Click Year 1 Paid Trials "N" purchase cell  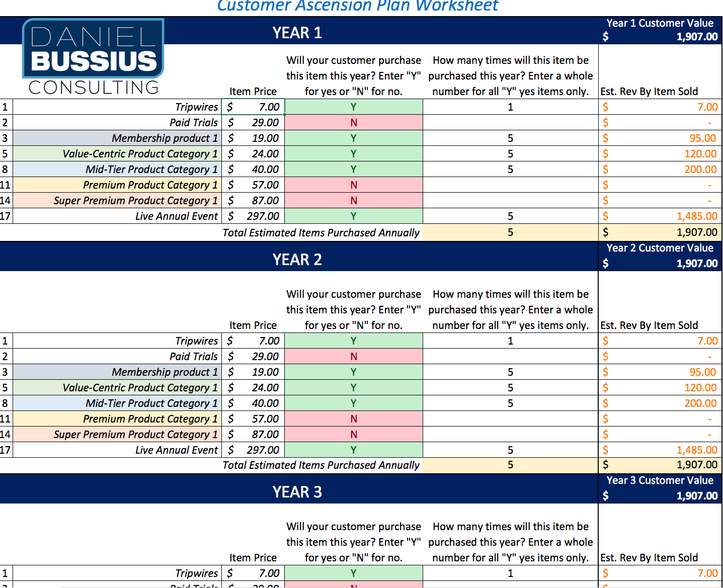[353, 123]
